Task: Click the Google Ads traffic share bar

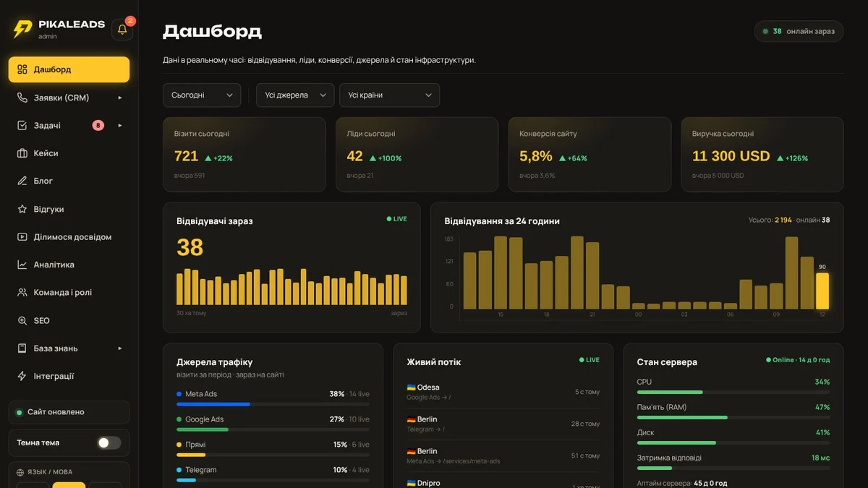Action: (x=273, y=429)
